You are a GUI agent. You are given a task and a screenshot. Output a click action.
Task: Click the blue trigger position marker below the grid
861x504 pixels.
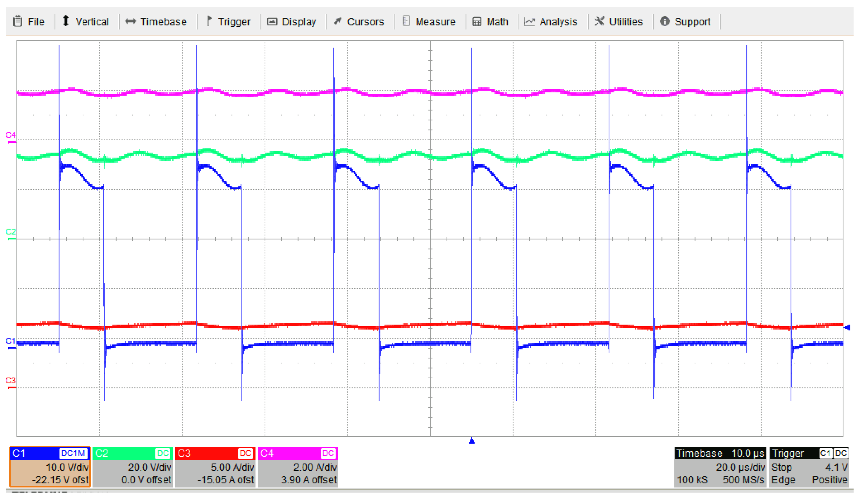coord(472,441)
